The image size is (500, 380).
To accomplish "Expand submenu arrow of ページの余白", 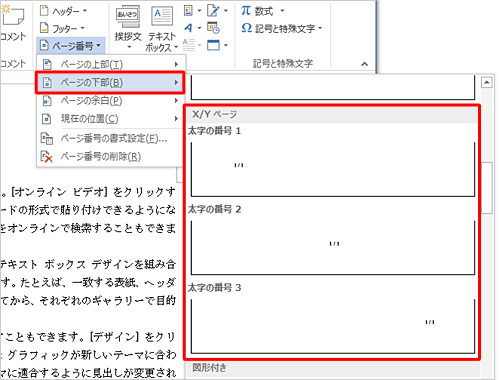I will (x=176, y=100).
